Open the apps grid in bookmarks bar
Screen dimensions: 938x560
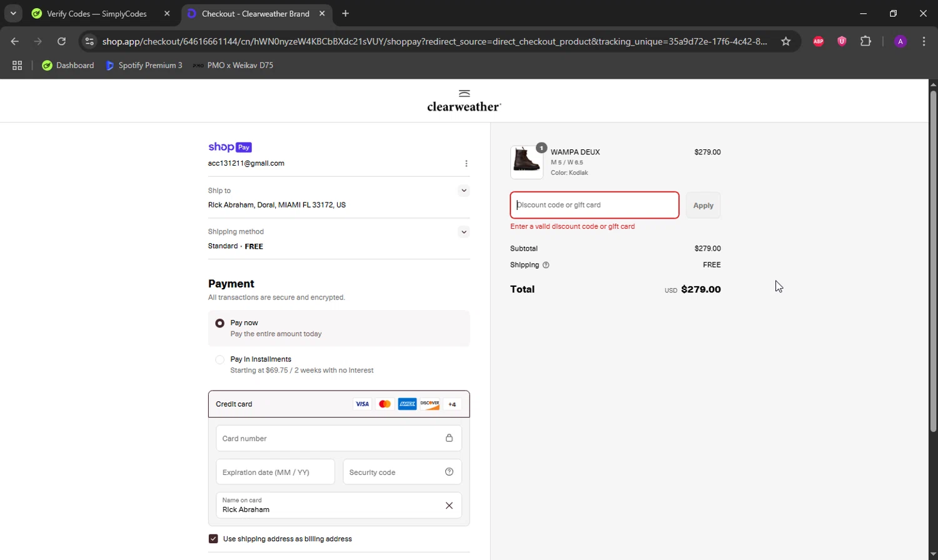coord(18,65)
